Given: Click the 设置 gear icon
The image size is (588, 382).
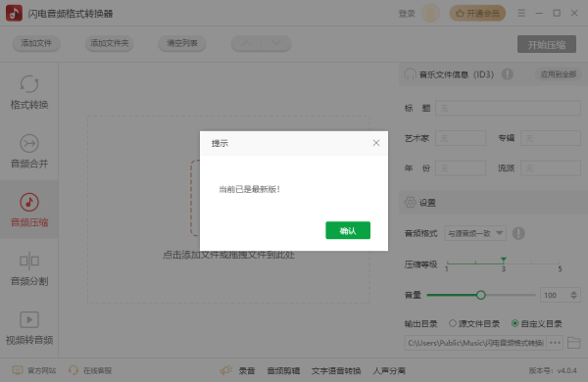Looking at the screenshot, I should (x=411, y=202).
